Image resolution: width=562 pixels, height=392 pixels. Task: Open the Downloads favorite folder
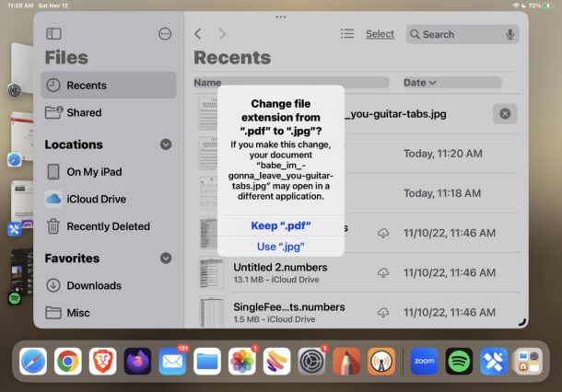coord(94,285)
